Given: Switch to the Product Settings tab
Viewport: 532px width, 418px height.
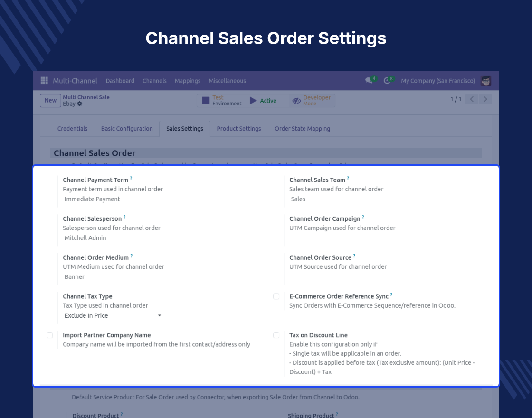Looking at the screenshot, I should pos(239,129).
